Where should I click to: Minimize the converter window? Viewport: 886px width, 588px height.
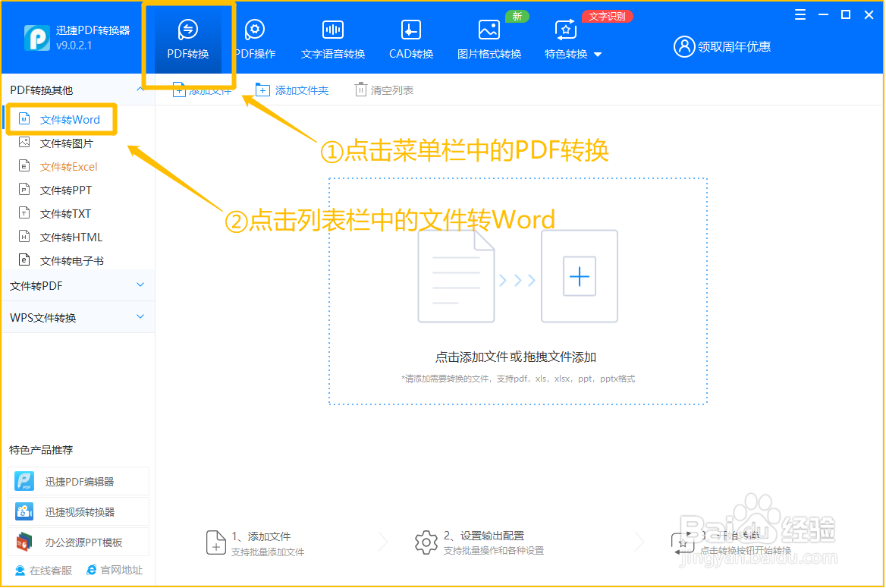(823, 14)
